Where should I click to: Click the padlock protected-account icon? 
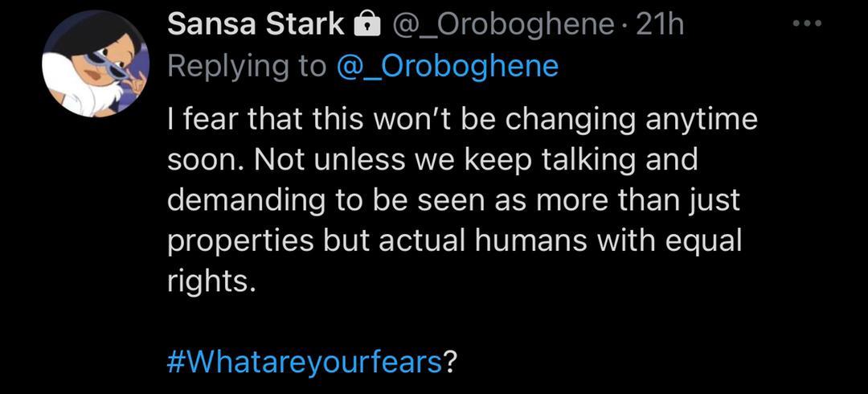click(x=366, y=26)
